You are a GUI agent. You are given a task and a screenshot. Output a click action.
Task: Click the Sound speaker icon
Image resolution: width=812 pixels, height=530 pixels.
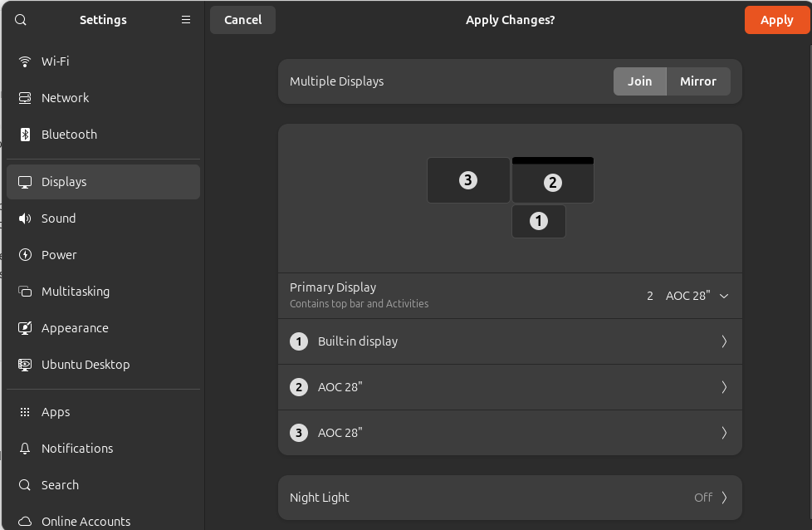coord(25,218)
